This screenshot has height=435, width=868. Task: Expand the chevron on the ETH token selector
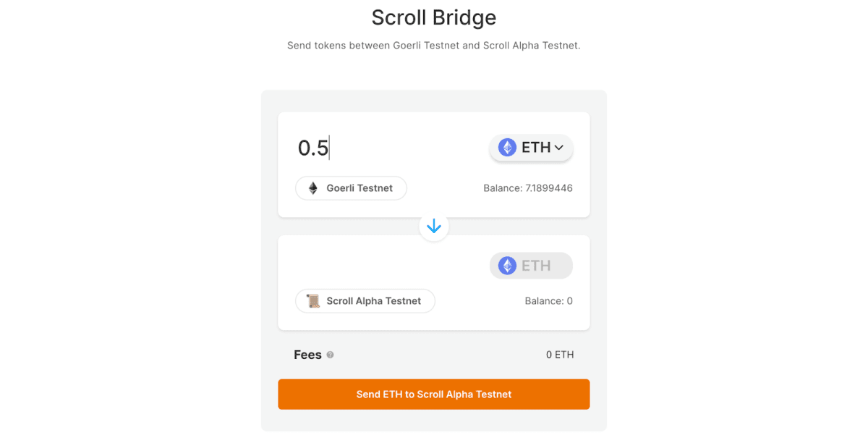[x=558, y=148]
